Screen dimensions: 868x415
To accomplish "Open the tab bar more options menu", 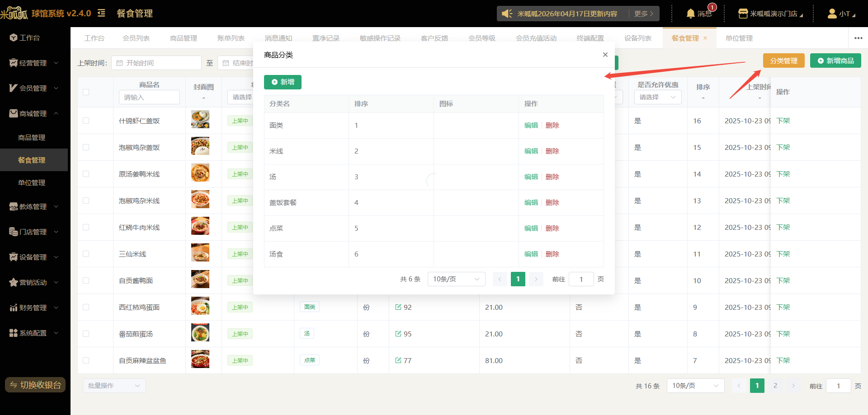I will pyautogui.click(x=859, y=38).
